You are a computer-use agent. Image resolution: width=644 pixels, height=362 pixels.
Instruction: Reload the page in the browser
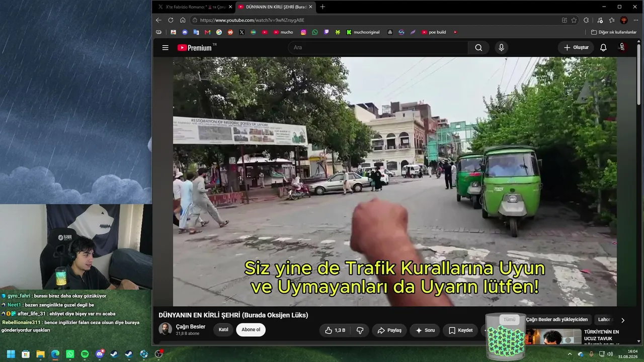pyautogui.click(x=171, y=20)
